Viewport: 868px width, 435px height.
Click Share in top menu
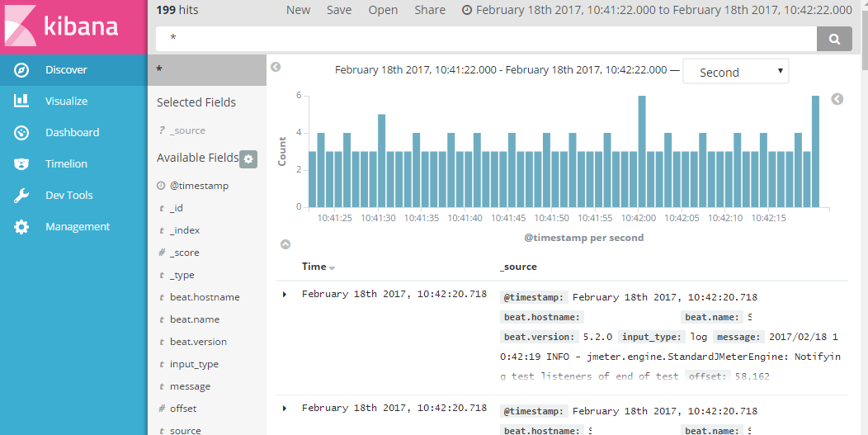430,10
